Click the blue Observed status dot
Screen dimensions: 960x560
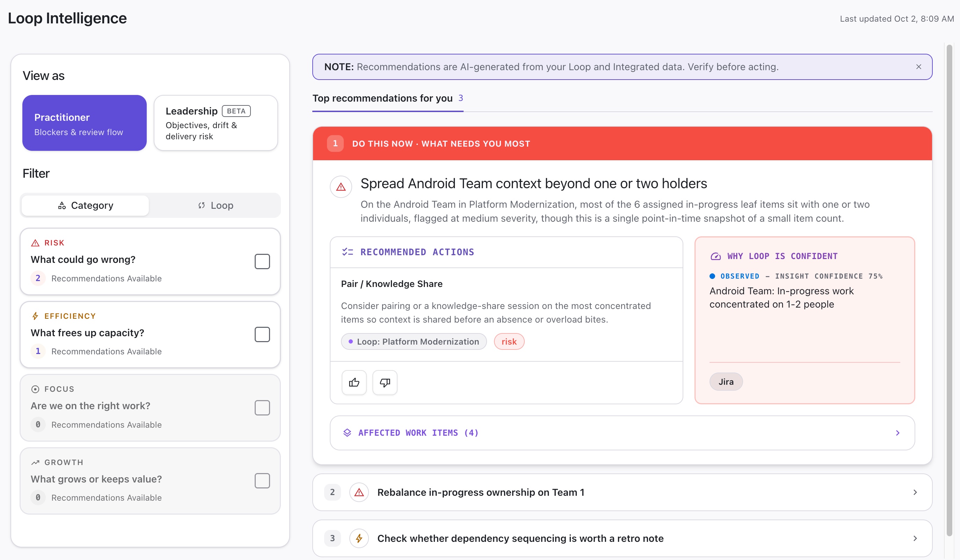[x=712, y=276]
